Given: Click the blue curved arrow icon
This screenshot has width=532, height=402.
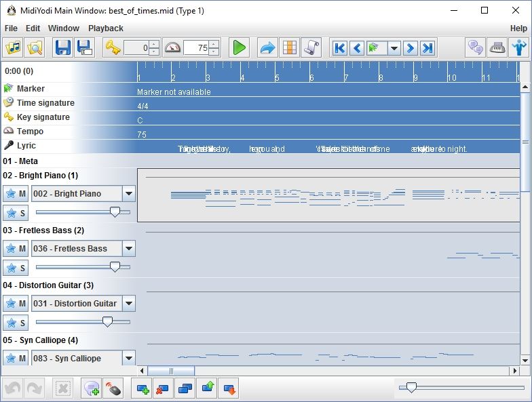Looking at the screenshot, I should coord(267,47).
